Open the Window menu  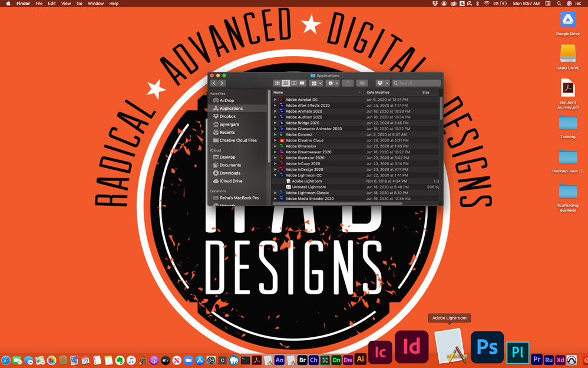pos(95,4)
